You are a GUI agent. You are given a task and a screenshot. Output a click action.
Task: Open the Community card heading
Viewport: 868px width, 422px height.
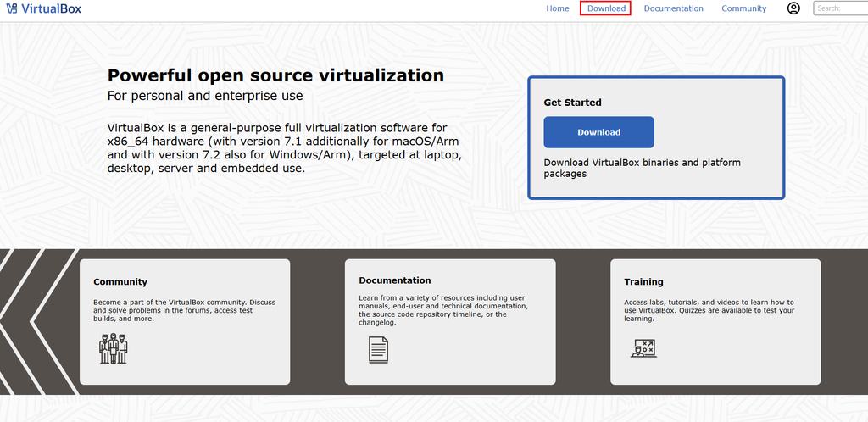coord(120,281)
